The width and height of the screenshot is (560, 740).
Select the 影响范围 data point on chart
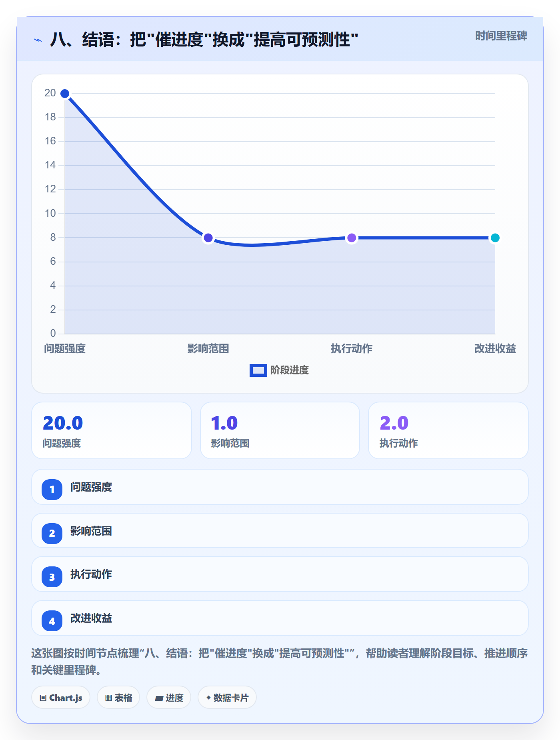point(208,238)
